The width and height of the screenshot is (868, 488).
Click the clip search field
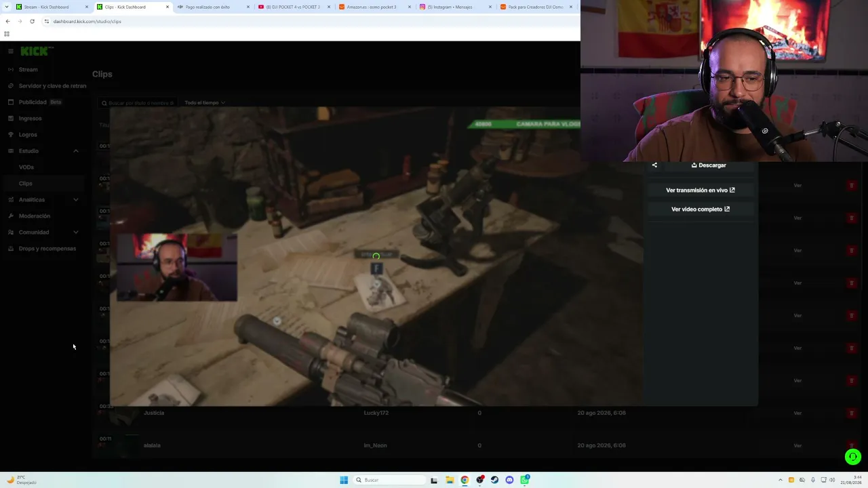pyautogui.click(x=138, y=103)
